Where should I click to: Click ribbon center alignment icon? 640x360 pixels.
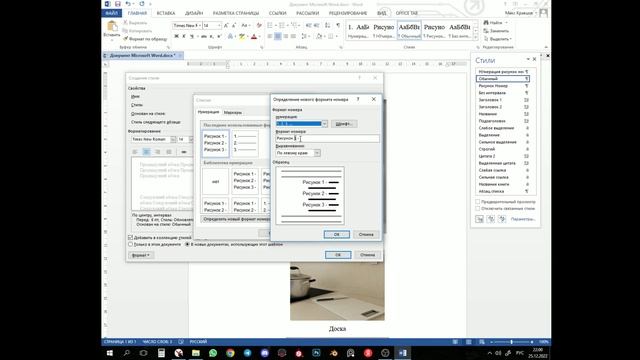[278, 36]
